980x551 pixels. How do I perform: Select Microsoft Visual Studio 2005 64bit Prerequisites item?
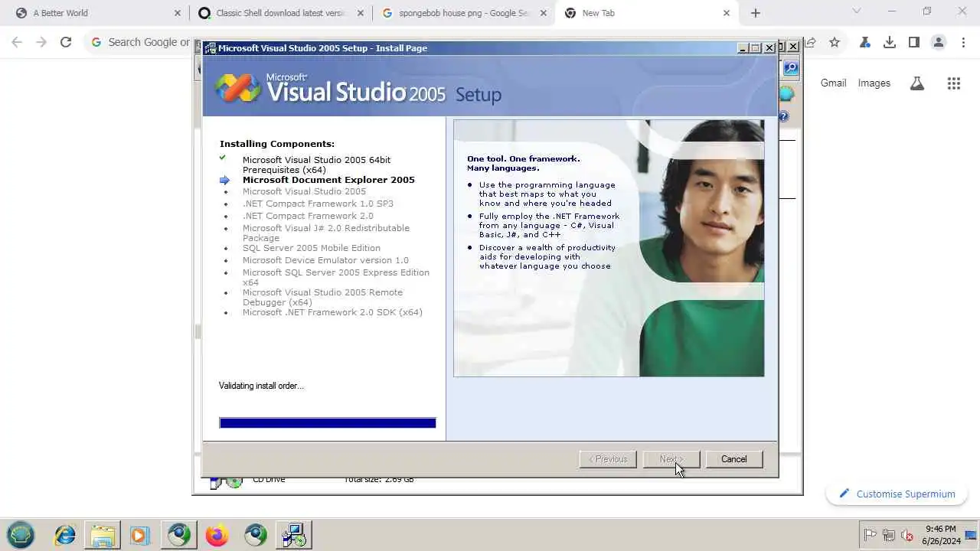click(x=316, y=165)
